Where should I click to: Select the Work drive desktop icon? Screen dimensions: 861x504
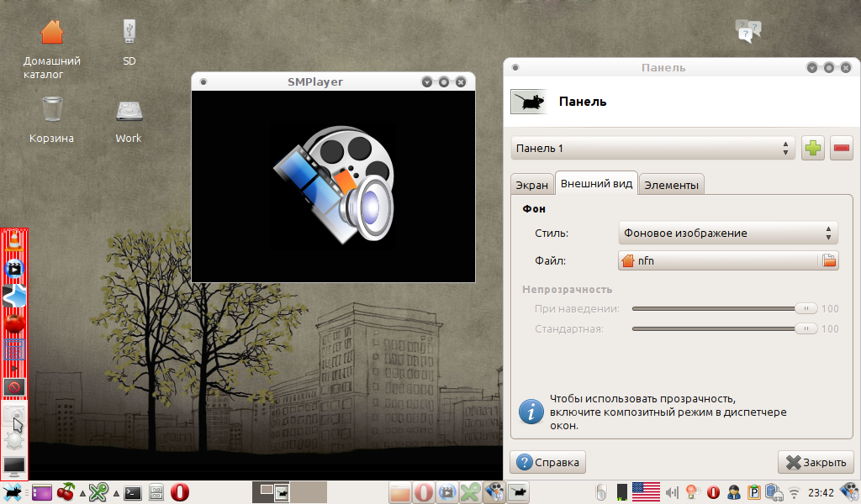click(x=129, y=122)
